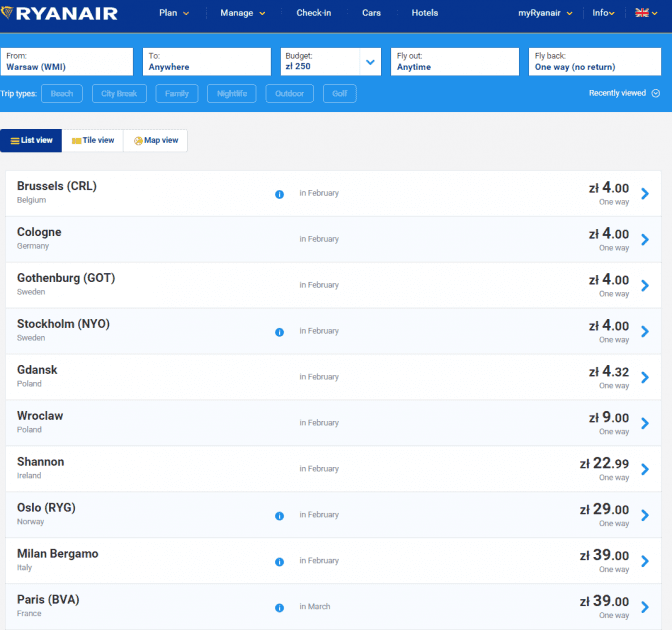Viewport: 672px width, 630px height.
Task: Go to the Hotels link
Action: pos(424,13)
